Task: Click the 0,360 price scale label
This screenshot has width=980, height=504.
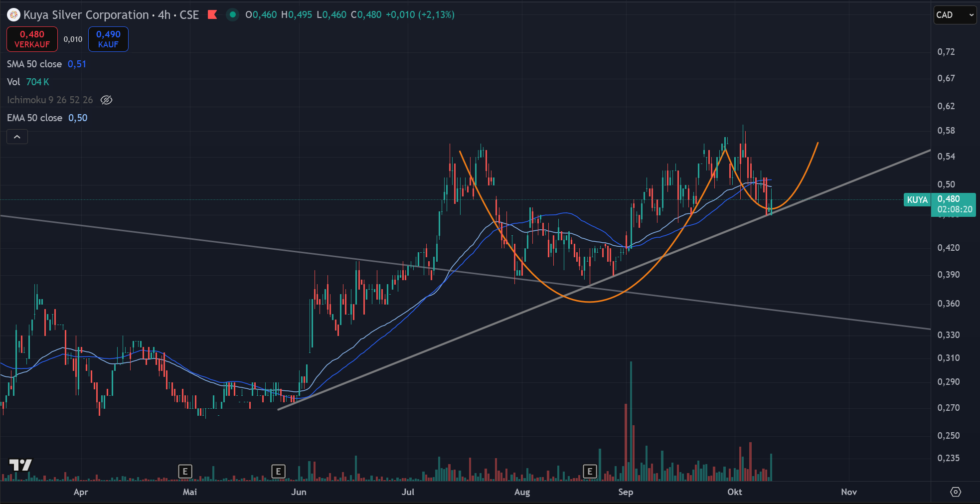Action: [949, 304]
